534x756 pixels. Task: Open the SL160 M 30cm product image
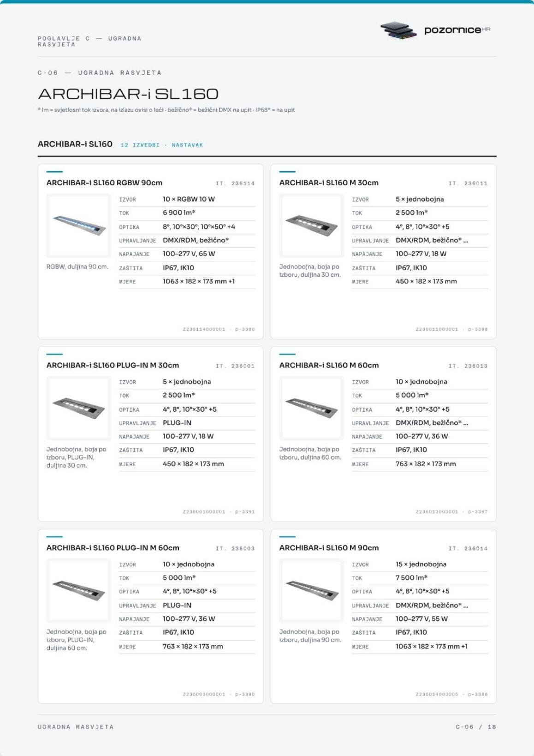tap(311, 225)
